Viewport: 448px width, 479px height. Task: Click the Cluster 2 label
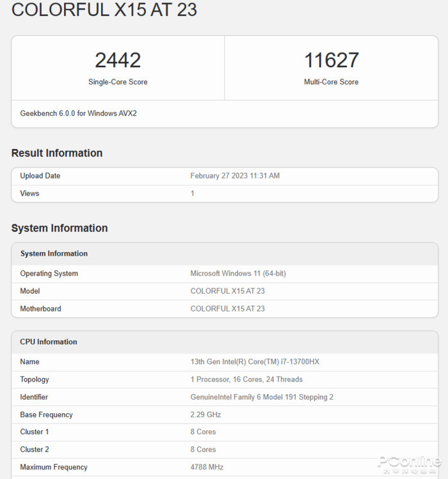[35, 450]
